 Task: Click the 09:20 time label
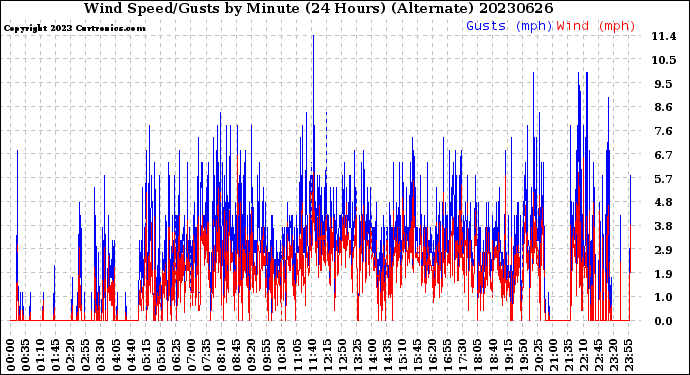(251, 355)
